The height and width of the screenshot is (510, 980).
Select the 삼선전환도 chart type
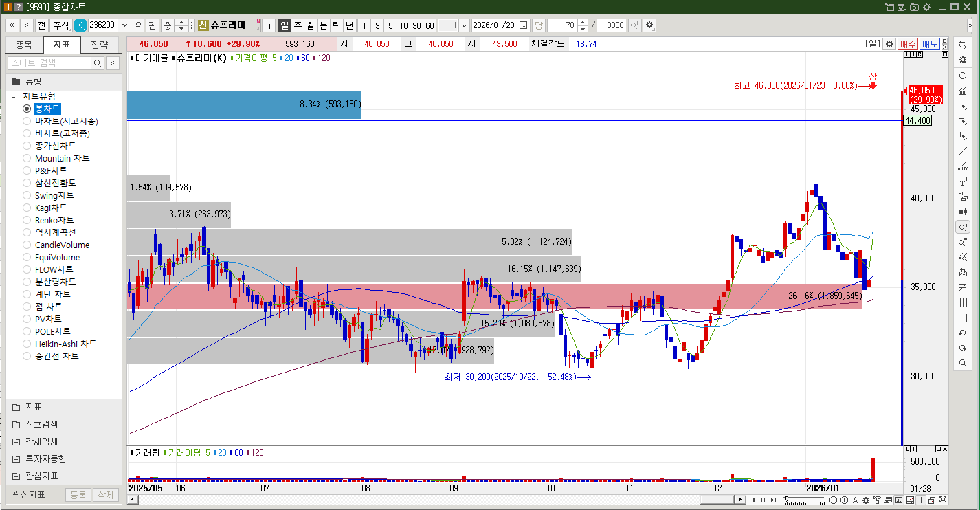(27, 183)
